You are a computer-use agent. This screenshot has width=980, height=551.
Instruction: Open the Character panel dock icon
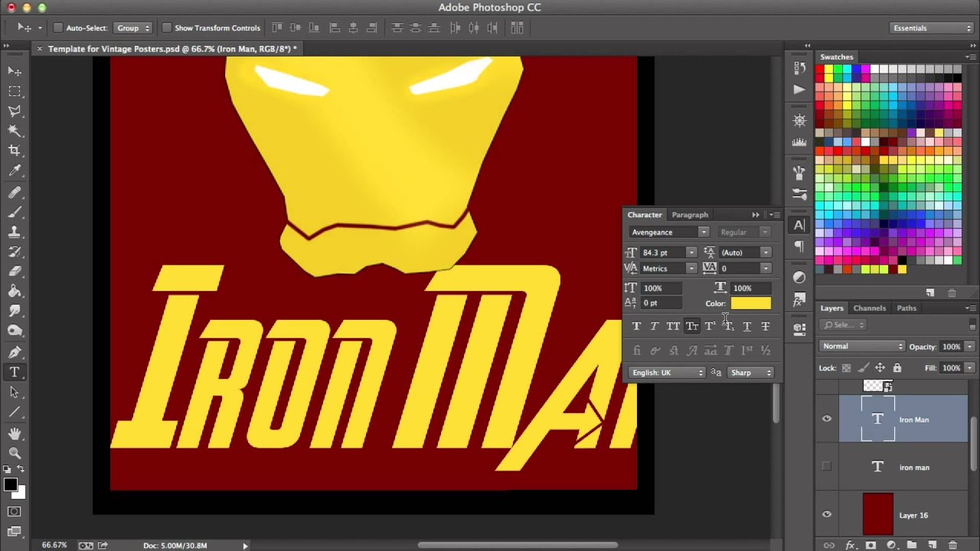click(x=799, y=225)
